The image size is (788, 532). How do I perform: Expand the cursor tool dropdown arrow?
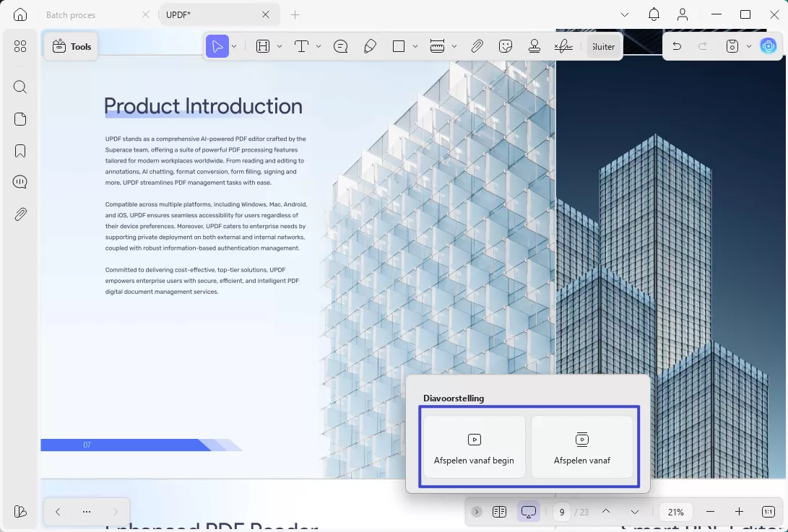click(x=234, y=46)
